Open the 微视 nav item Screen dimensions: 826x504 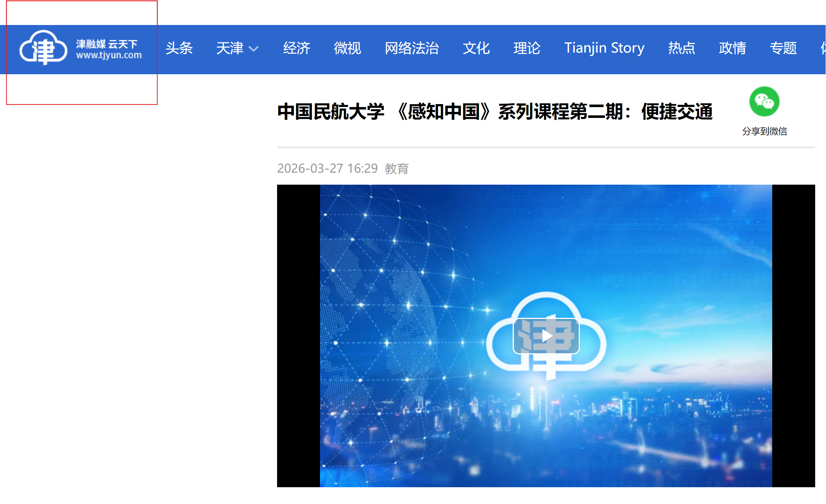point(347,48)
